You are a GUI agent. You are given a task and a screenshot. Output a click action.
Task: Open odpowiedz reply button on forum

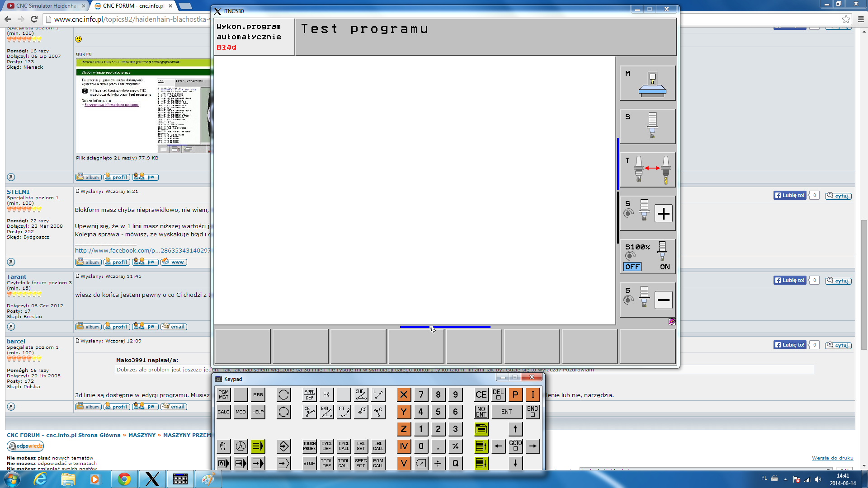25,446
